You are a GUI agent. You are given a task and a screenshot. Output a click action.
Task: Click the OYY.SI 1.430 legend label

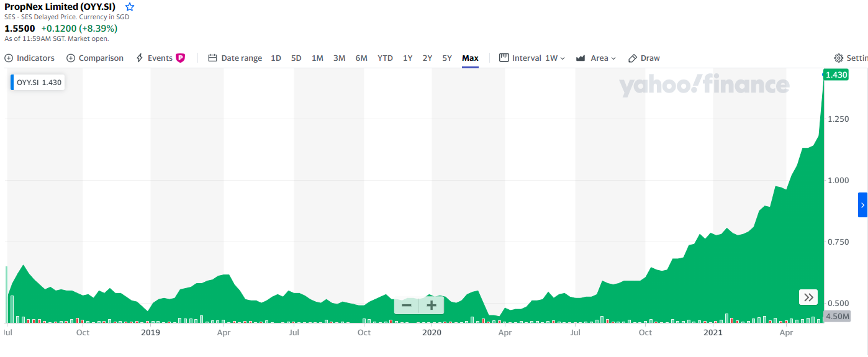pyautogui.click(x=38, y=82)
